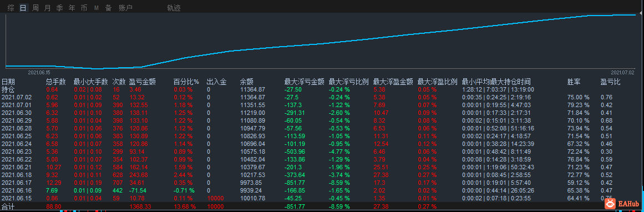This screenshot has height=212, width=644.
Task: Select the 2021.06.28 date row
Action: tap(322, 128)
